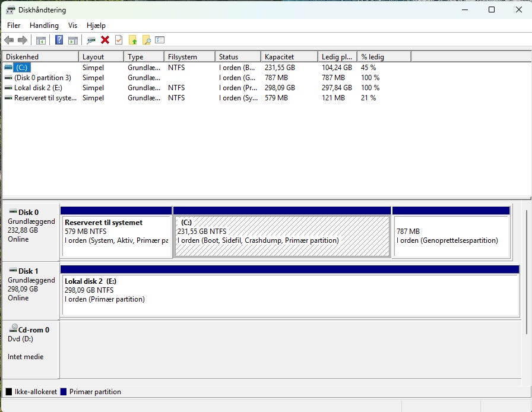Click the folder with green arrow icon

coord(133,40)
